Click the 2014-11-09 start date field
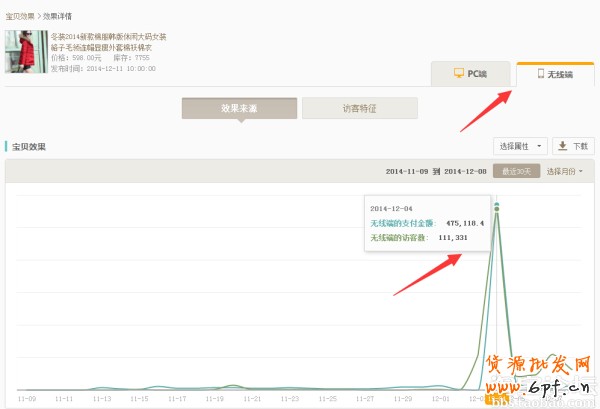Viewport: 600px width, 409px height. pyautogui.click(x=408, y=171)
